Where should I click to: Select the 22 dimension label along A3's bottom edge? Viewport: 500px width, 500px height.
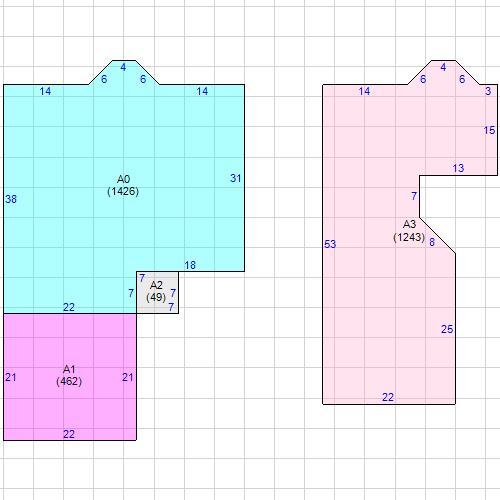pyautogui.click(x=388, y=397)
